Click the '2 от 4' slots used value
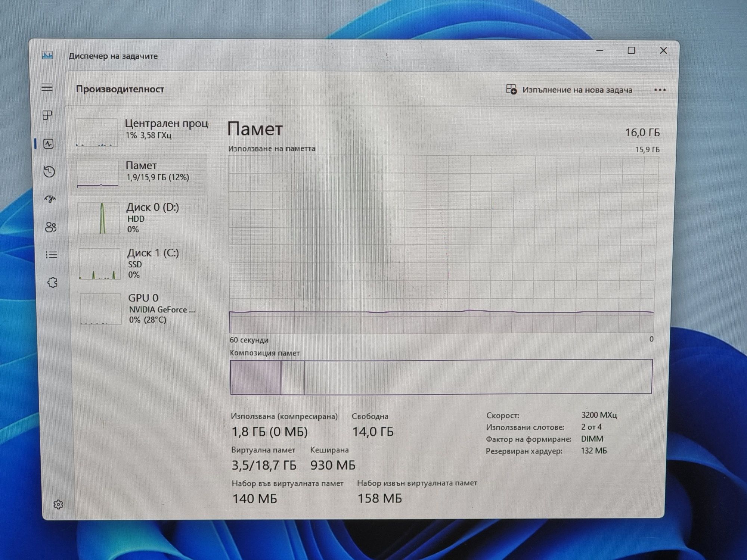This screenshot has height=560, width=747. 591,427
